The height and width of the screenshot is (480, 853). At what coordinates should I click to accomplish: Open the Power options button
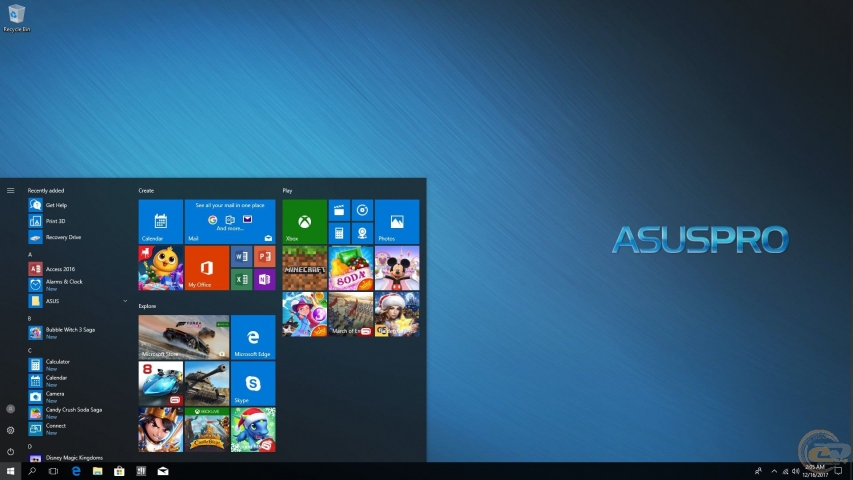10,452
